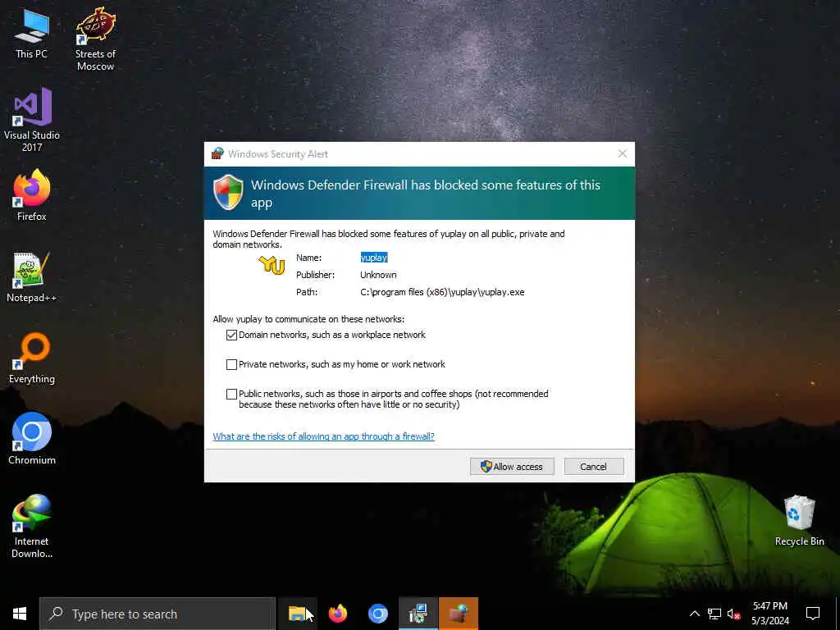Open the Windows Start menu
This screenshot has height=630, width=840.
pos(20,614)
